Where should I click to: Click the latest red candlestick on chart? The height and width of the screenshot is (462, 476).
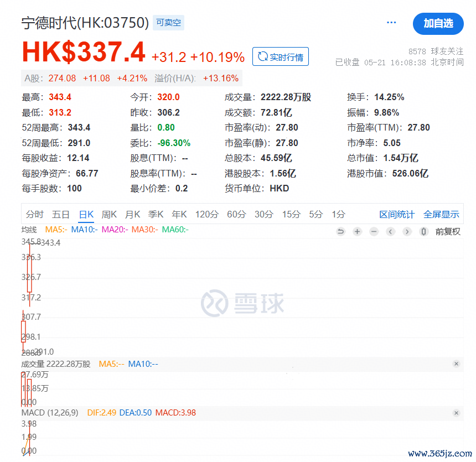[x=29, y=274]
